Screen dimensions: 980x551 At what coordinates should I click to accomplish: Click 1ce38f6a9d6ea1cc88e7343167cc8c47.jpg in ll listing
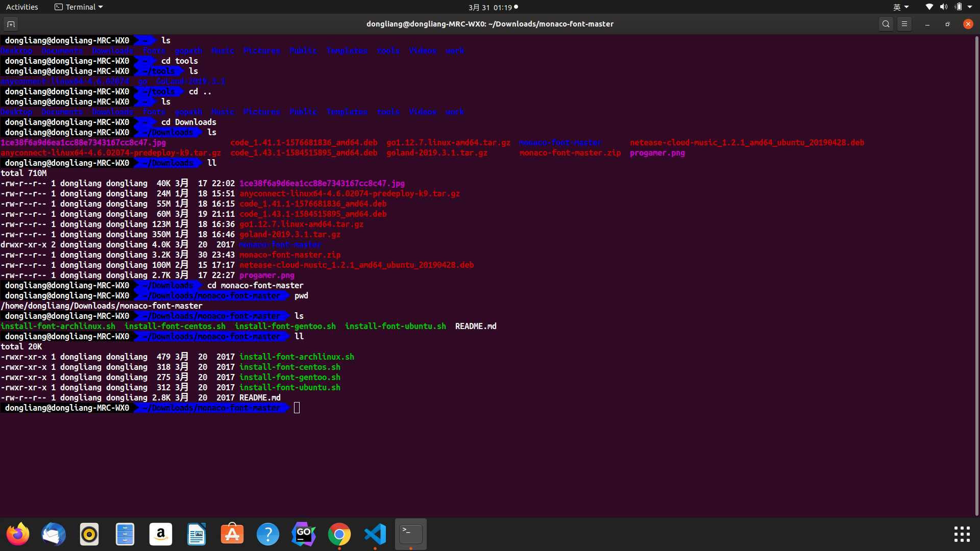(322, 183)
